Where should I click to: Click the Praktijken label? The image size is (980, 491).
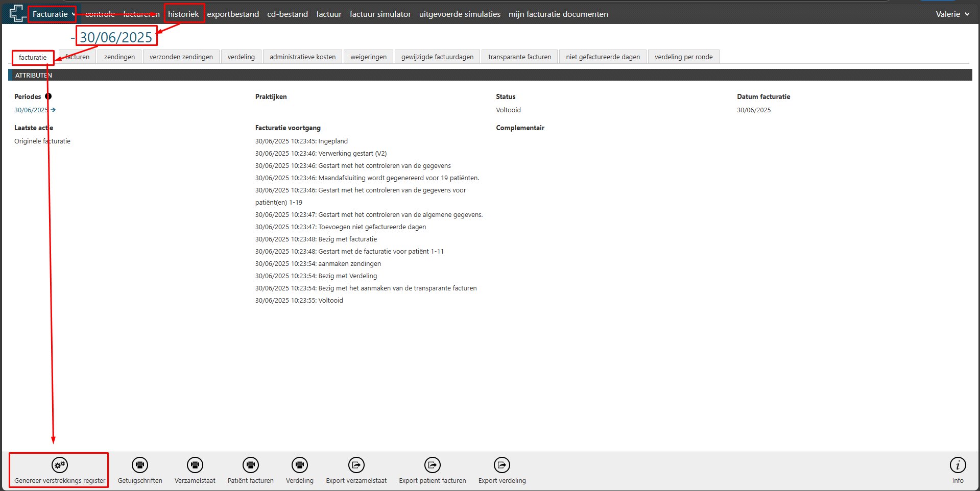271,96
